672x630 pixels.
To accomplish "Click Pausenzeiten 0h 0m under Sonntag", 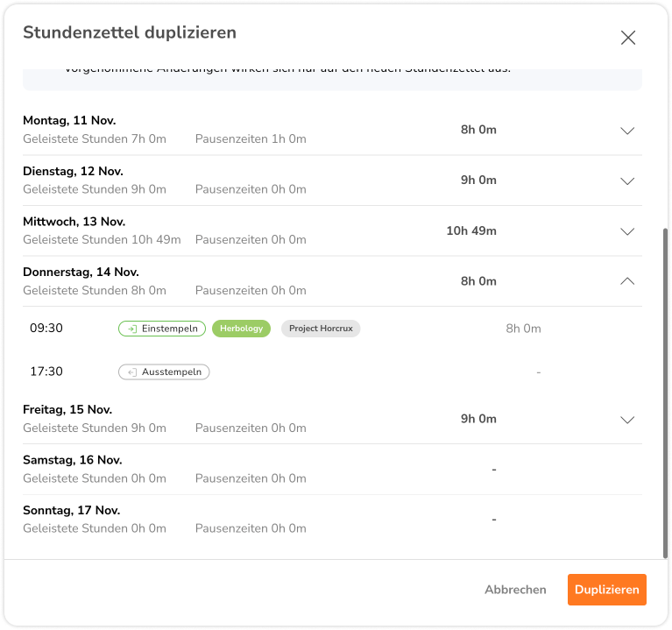I will coord(251,528).
